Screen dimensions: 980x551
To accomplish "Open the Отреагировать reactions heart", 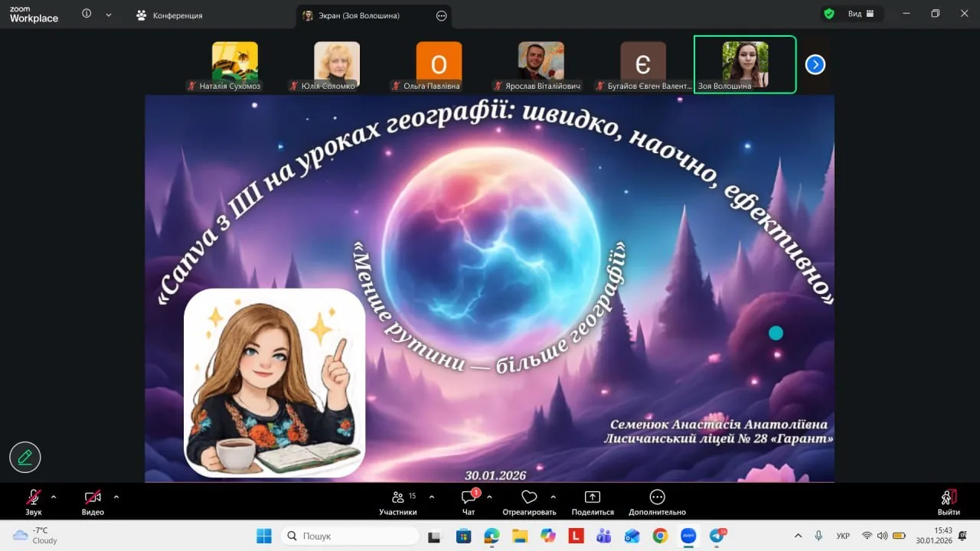I will (x=529, y=502).
